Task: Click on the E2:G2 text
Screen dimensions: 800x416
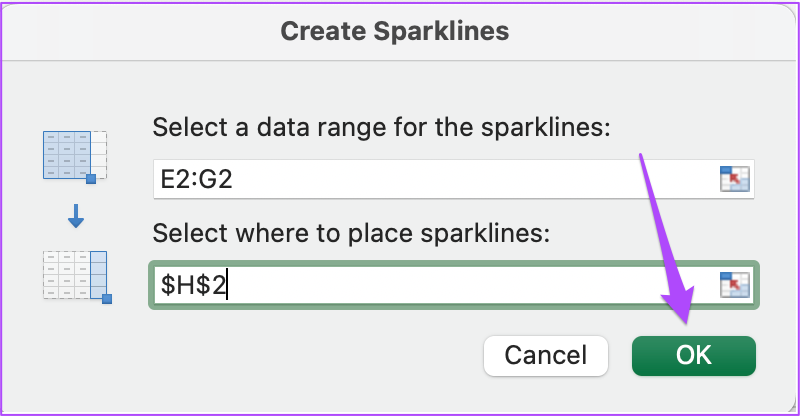Action: pos(196,179)
